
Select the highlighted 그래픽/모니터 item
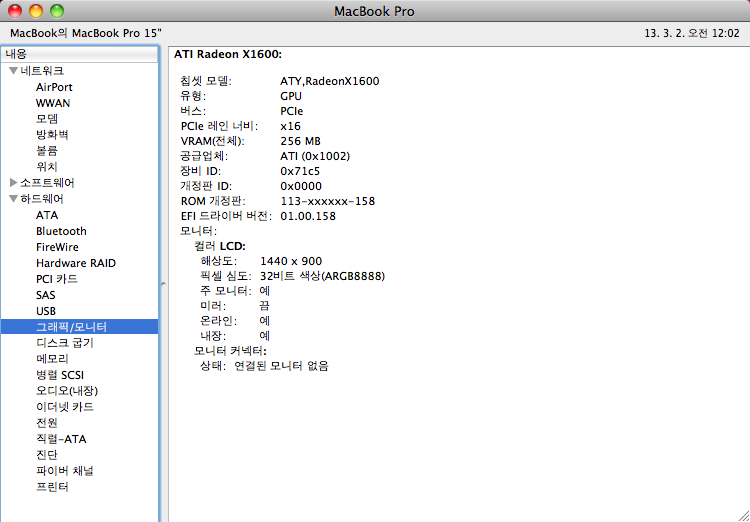(x=71, y=327)
